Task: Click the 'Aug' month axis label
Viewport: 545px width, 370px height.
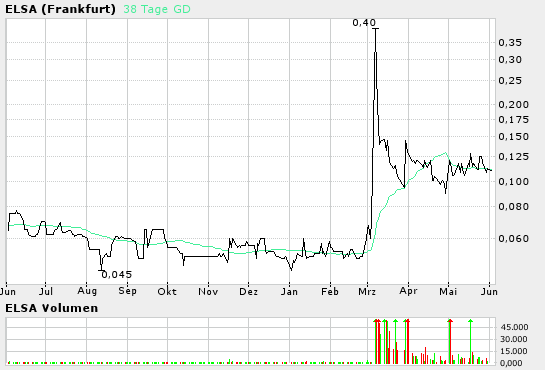Action: (87, 291)
